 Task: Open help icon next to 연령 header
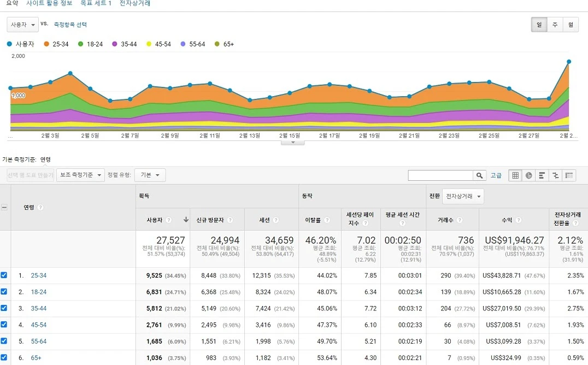(40, 208)
